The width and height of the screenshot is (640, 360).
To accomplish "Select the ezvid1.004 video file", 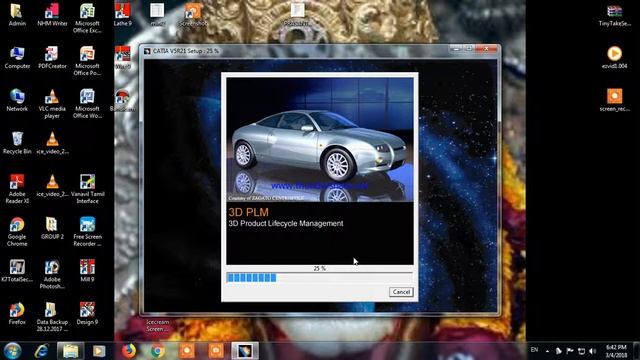I will pyautogui.click(x=614, y=57).
